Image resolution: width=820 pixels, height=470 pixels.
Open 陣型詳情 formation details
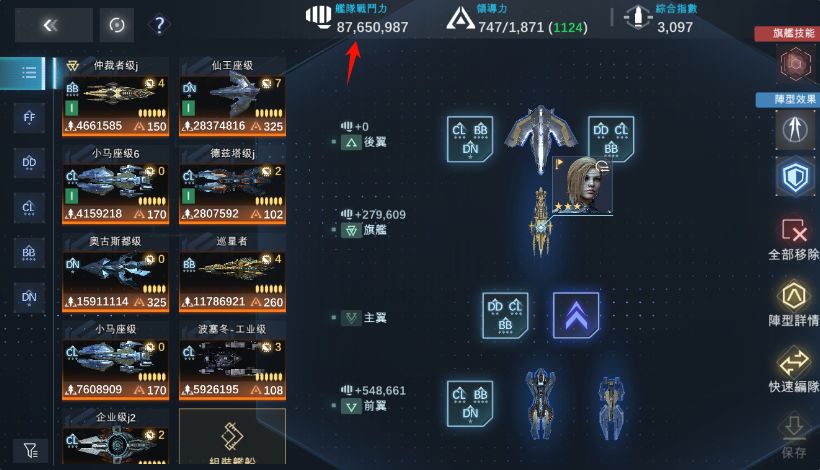(794, 304)
